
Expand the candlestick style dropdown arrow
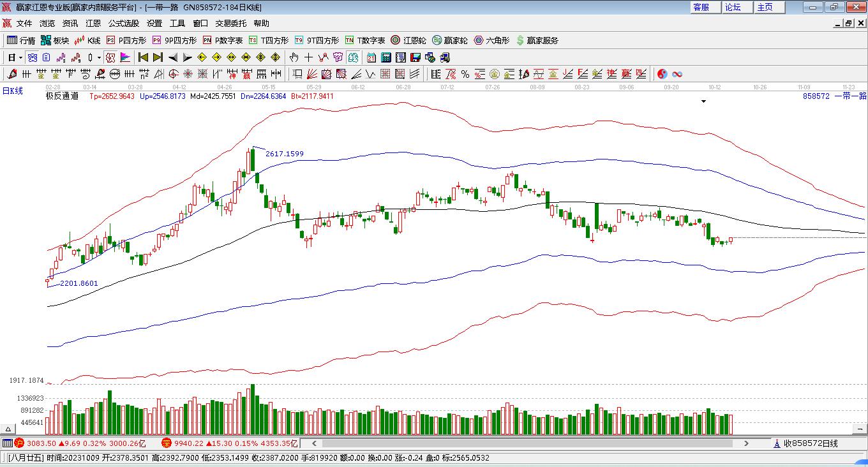coord(99,57)
